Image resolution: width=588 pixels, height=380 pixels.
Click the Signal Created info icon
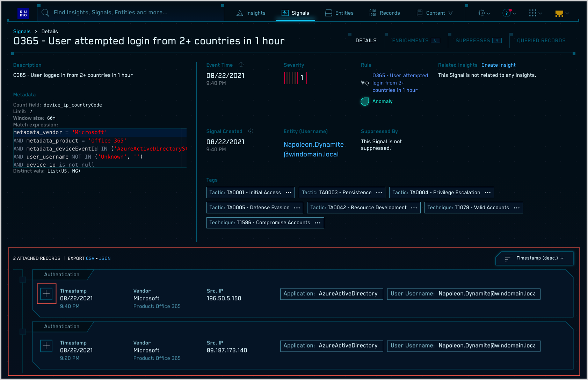251,131
